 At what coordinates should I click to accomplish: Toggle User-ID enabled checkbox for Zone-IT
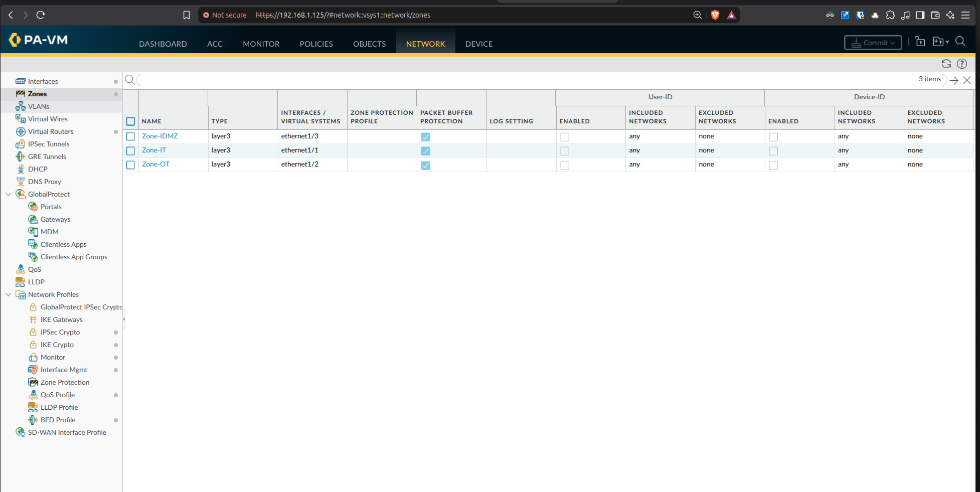[x=565, y=151]
